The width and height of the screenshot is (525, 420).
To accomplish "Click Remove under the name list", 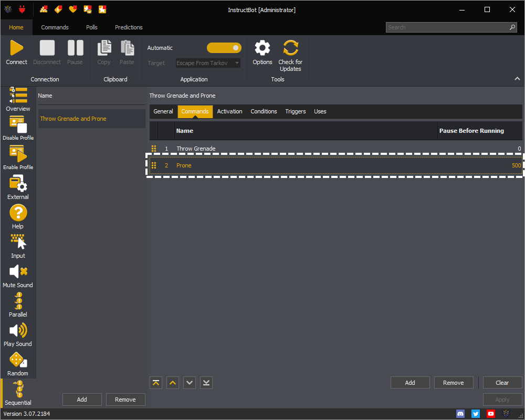I will pyautogui.click(x=125, y=399).
